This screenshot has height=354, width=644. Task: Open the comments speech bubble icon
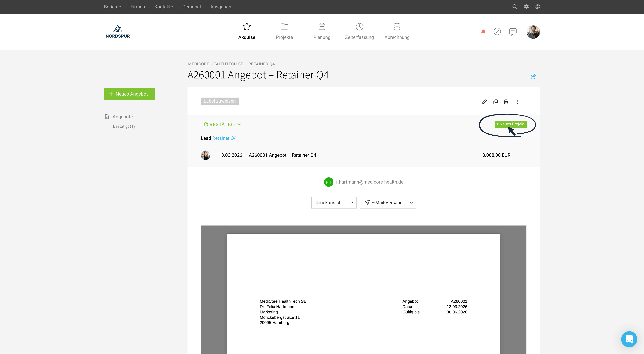pos(513,32)
